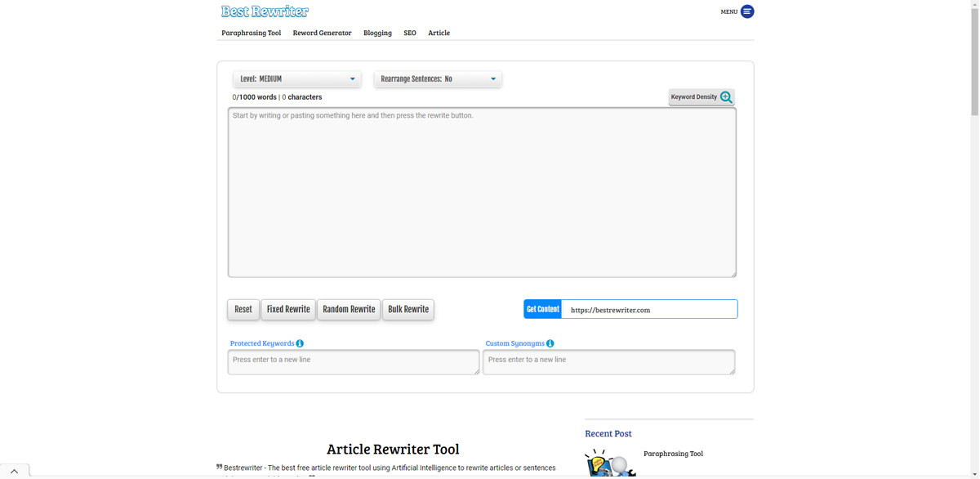Click the Protected Keywords info icon
This screenshot has height=479, width=980.
pos(300,343)
